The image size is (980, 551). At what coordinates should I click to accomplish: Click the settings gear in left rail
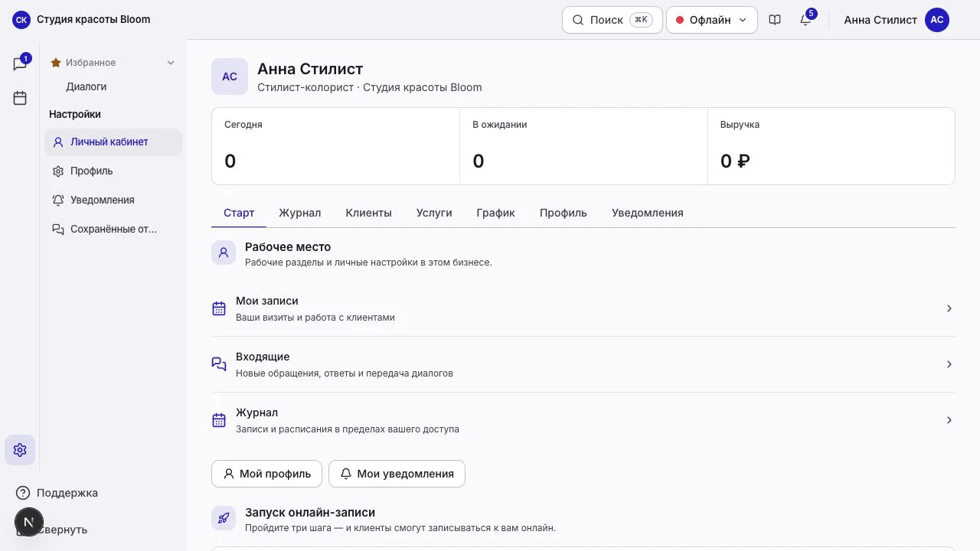(x=20, y=450)
